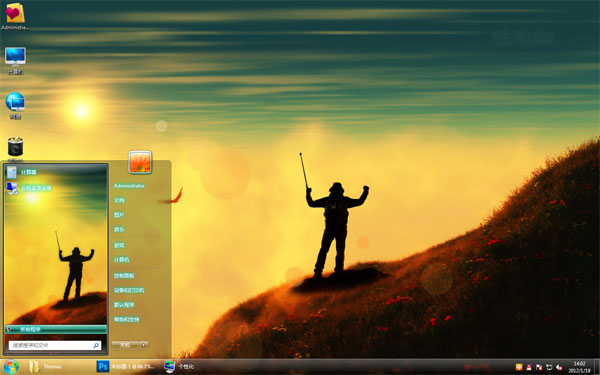
Task: Click the Windows Start orb
Action: pyautogui.click(x=11, y=367)
